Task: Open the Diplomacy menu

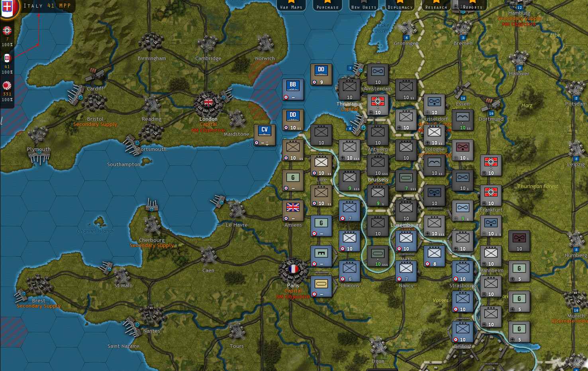Action: pyautogui.click(x=400, y=6)
